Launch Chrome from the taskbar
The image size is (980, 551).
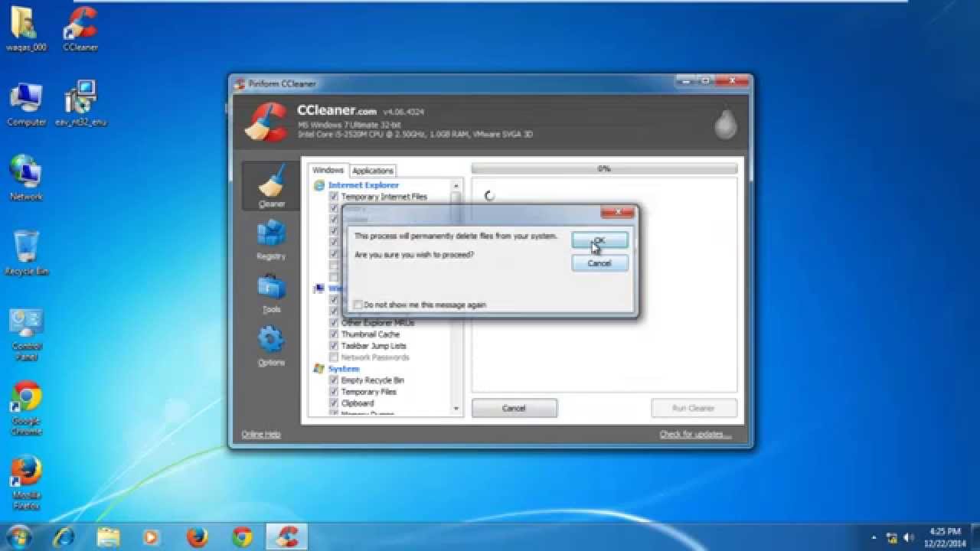242,536
